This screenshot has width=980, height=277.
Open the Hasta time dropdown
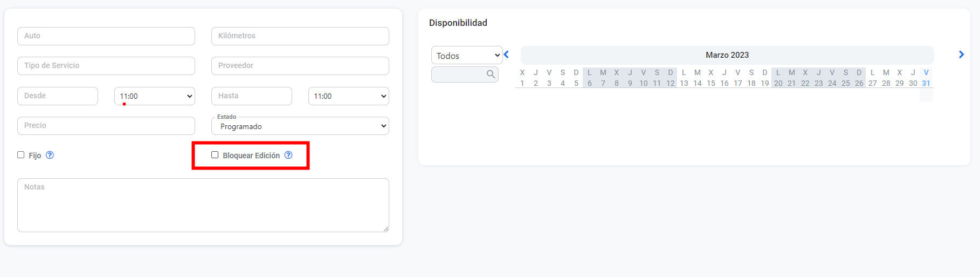tap(349, 96)
